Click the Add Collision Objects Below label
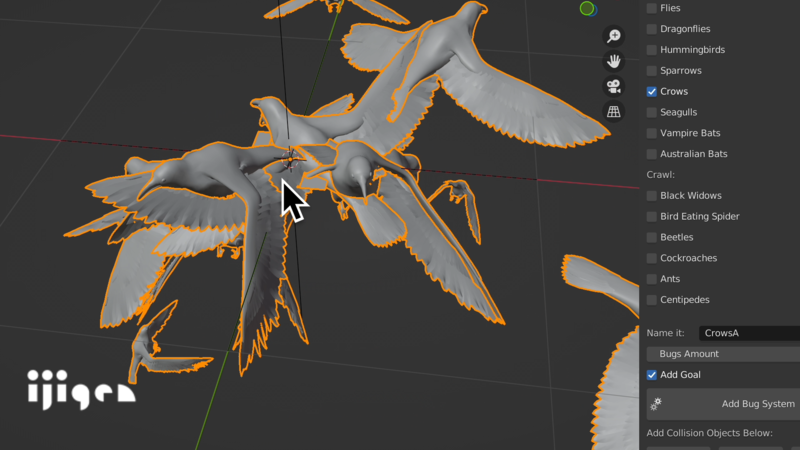The image size is (800, 450). (x=709, y=433)
